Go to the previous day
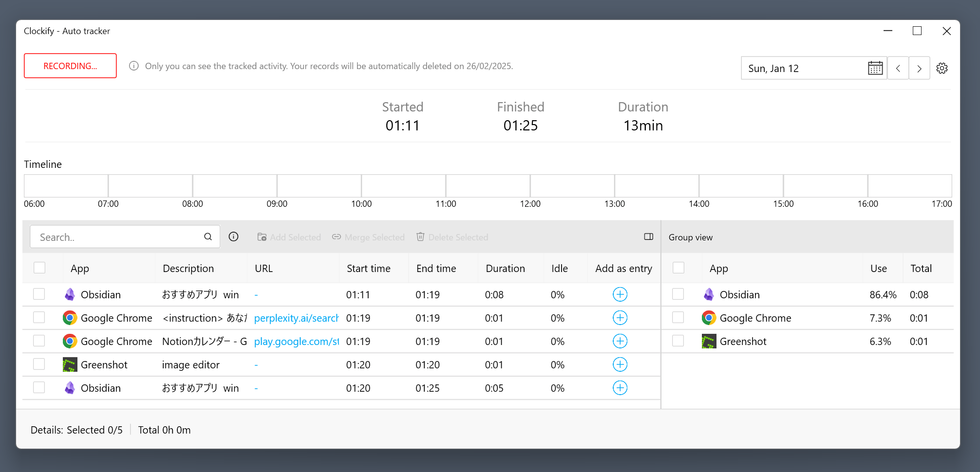The width and height of the screenshot is (980, 472). [898, 68]
